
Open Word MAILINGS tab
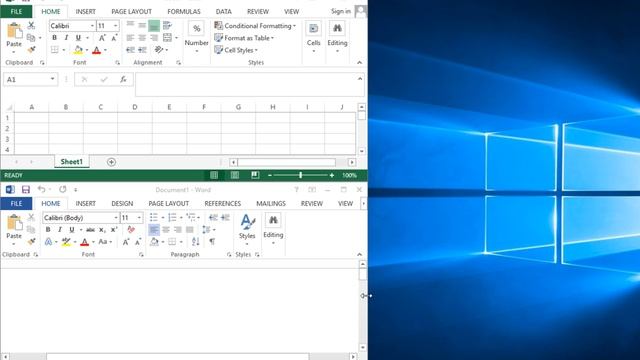(x=271, y=203)
